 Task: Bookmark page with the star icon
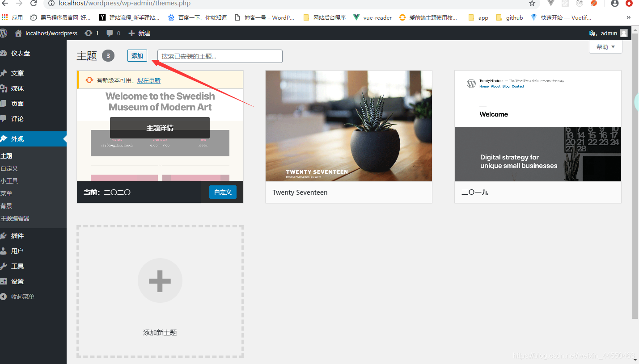pos(532,4)
